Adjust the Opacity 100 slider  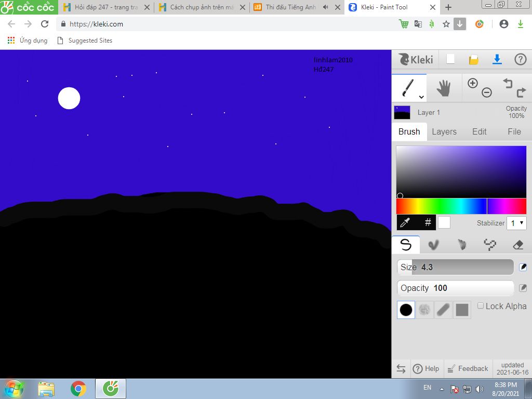(455, 288)
